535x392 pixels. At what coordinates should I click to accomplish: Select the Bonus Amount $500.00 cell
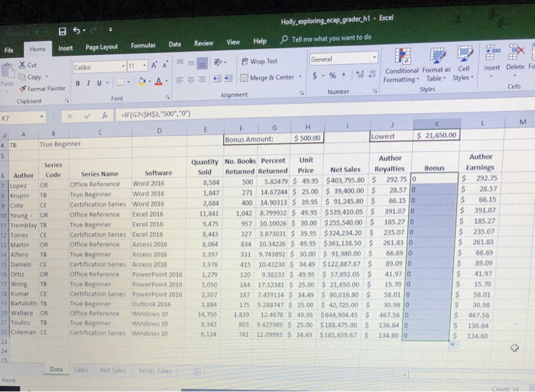point(307,138)
